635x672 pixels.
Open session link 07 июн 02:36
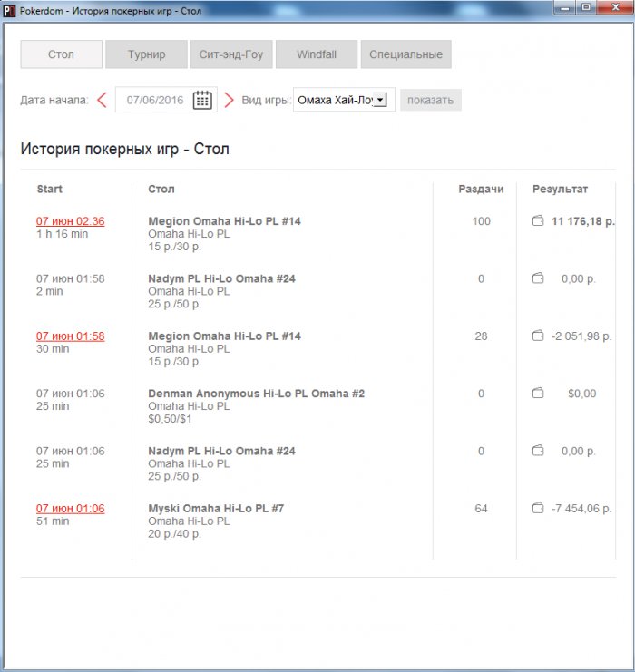click(71, 221)
